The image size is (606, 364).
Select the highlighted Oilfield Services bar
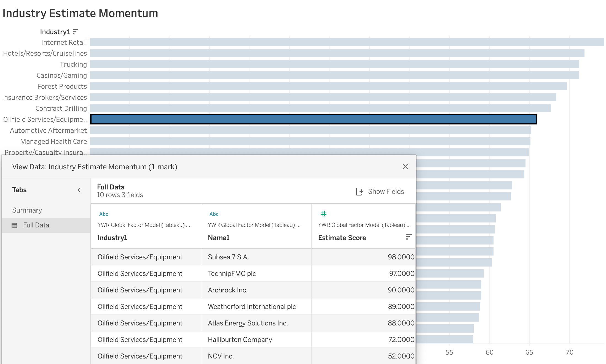click(x=313, y=119)
